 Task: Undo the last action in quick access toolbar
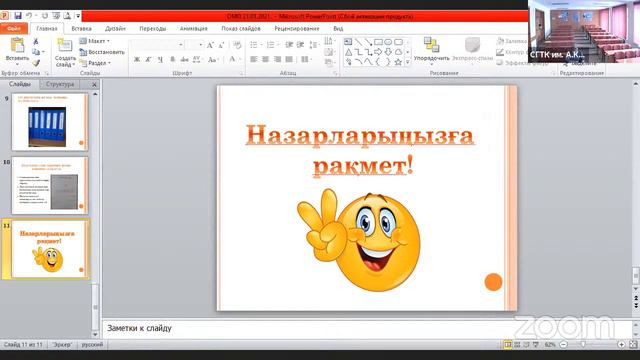point(29,16)
